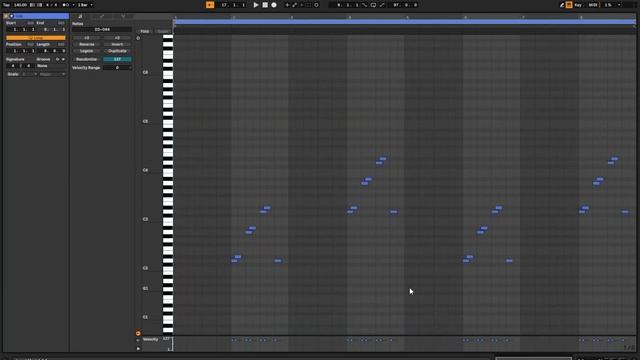Click the Legato button
The width and height of the screenshot is (640, 360).
click(x=87, y=51)
